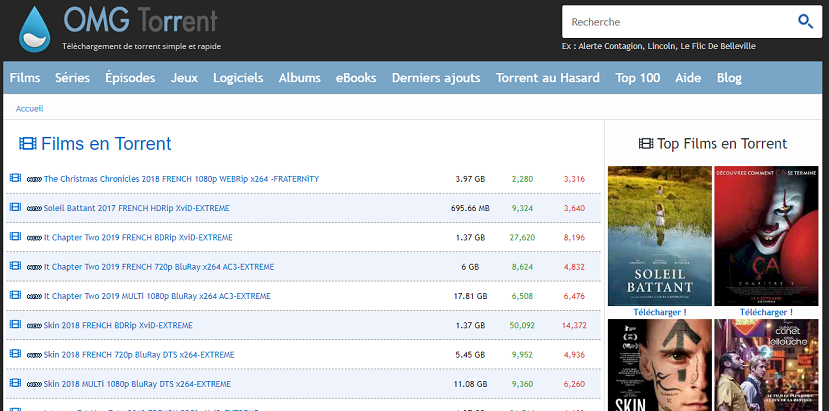The height and width of the screenshot is (411, 829).
Task: Open Soleil Battant 2017 HDRip torrent link
Action: click(x=136, y=208)
